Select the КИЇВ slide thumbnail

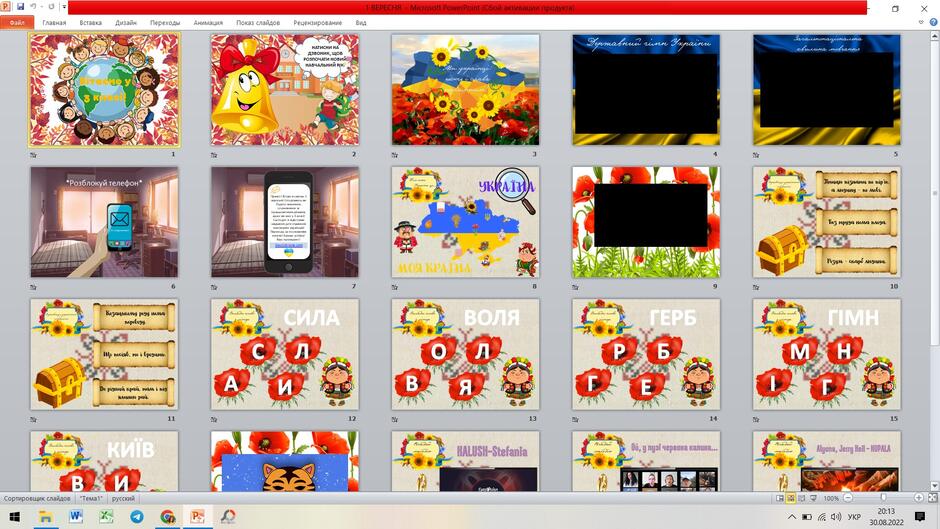click(104, 461)
